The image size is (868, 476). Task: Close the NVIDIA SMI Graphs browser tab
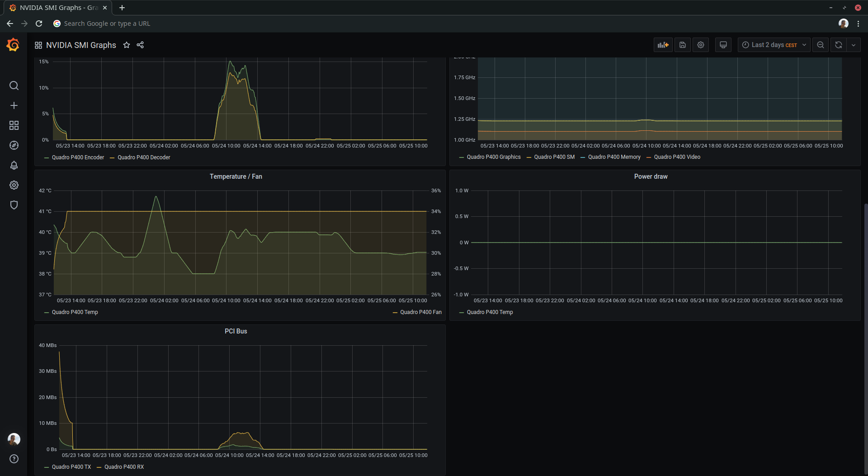pos(105,8)
